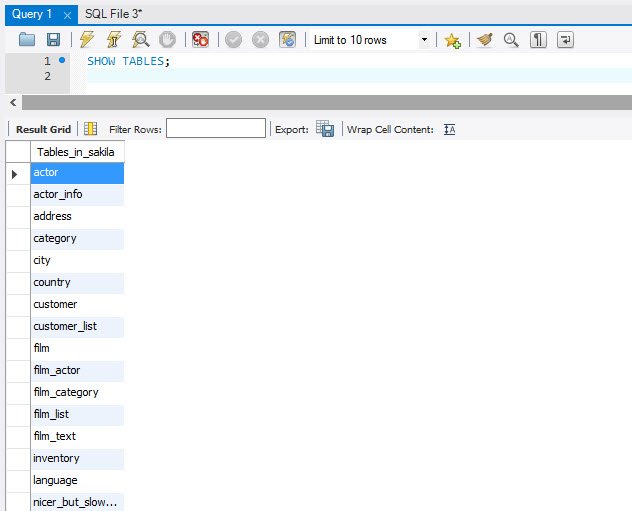
Task: Execute the statement under cursor with the lightning cursor icon
Action: click(x=114, y=39)
